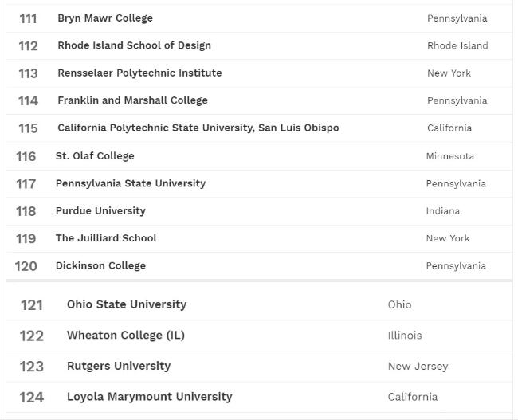Click rank number 111
518x420 pixels.
tap(28, 18)
